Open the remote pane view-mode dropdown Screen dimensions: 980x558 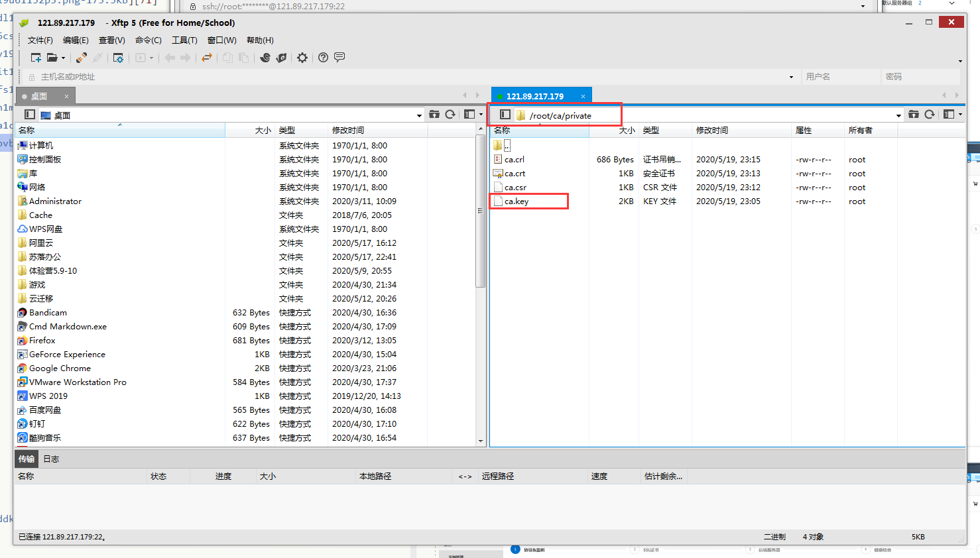pos(959,114)
